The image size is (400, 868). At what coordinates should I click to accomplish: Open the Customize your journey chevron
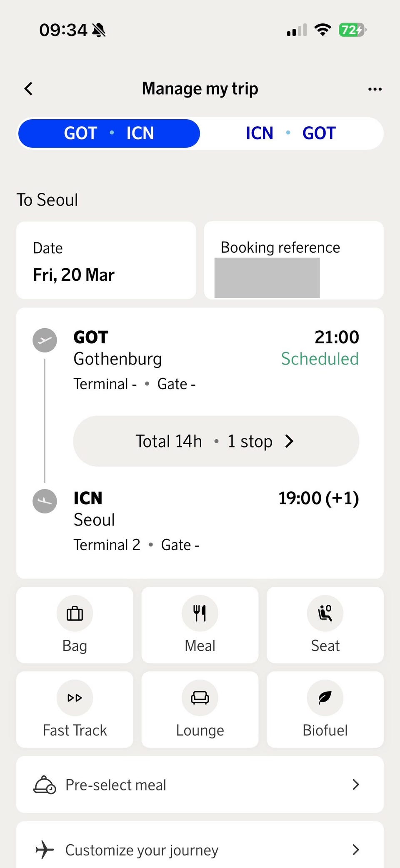click(x=355, y=850)
